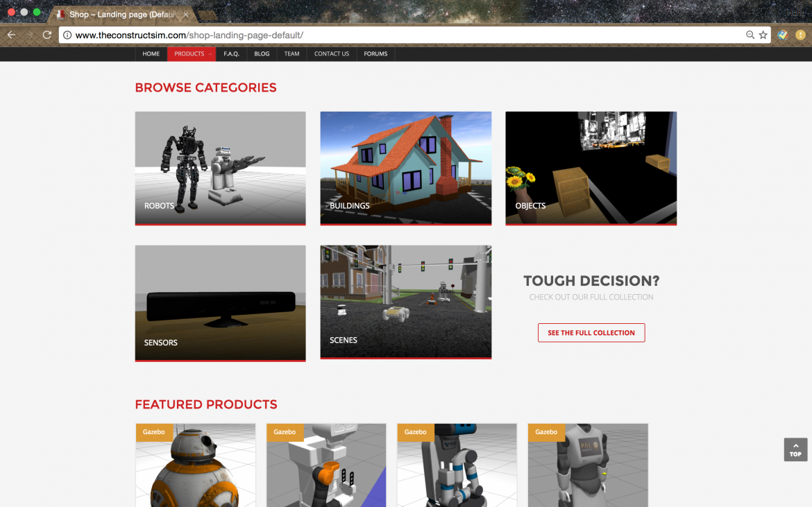Click the CONTACT US menu item
The height and width of the screenshot is (507, 812).
[x=331, y=54]
